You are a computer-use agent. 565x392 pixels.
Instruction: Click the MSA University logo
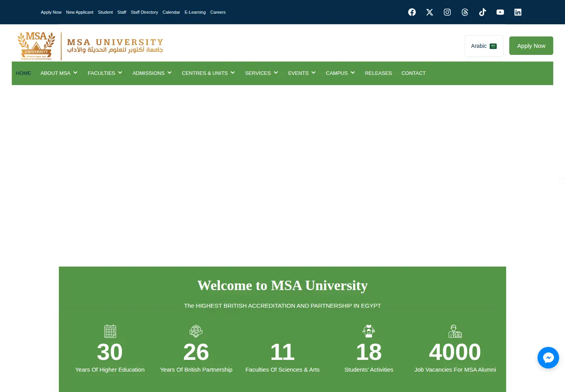click(x=90, y=46)
